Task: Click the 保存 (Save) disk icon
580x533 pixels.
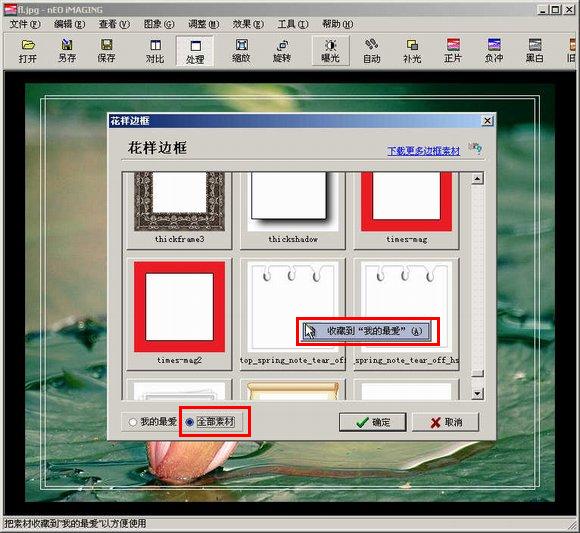Action: point(107,45)
